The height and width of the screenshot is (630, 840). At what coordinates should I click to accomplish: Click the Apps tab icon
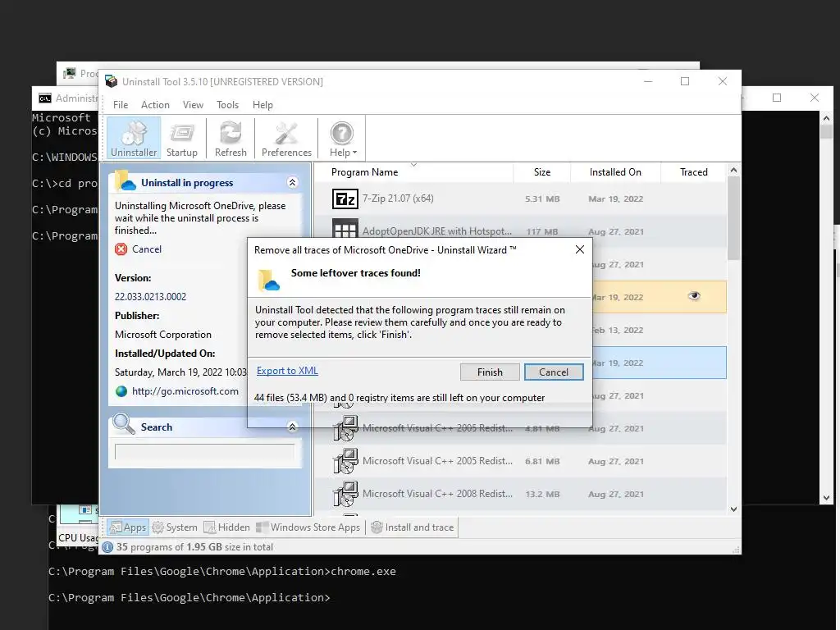pyautogui.click(x=115, y=527)
